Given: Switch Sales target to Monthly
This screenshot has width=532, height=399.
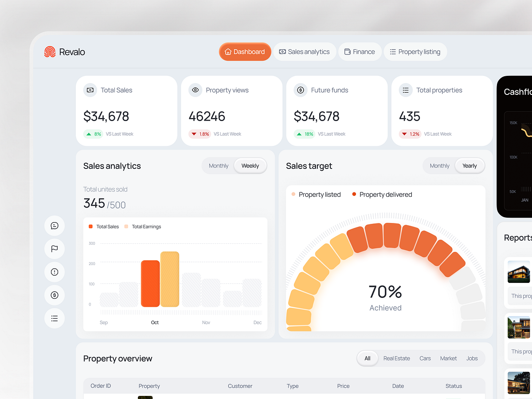Looking at the screenshot, I should 439,166.
